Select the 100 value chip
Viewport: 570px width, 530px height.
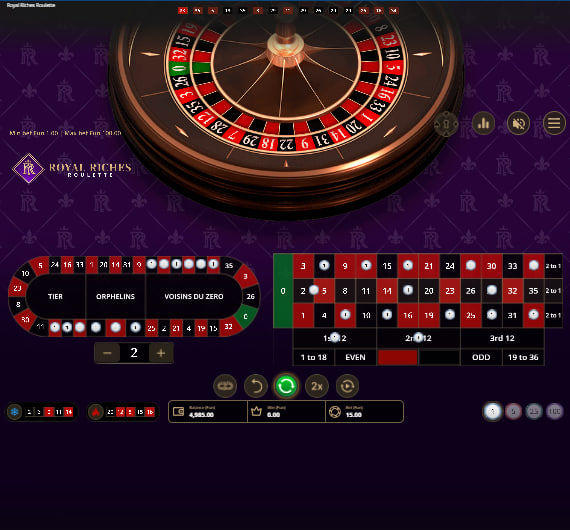(x=554, y=411)
